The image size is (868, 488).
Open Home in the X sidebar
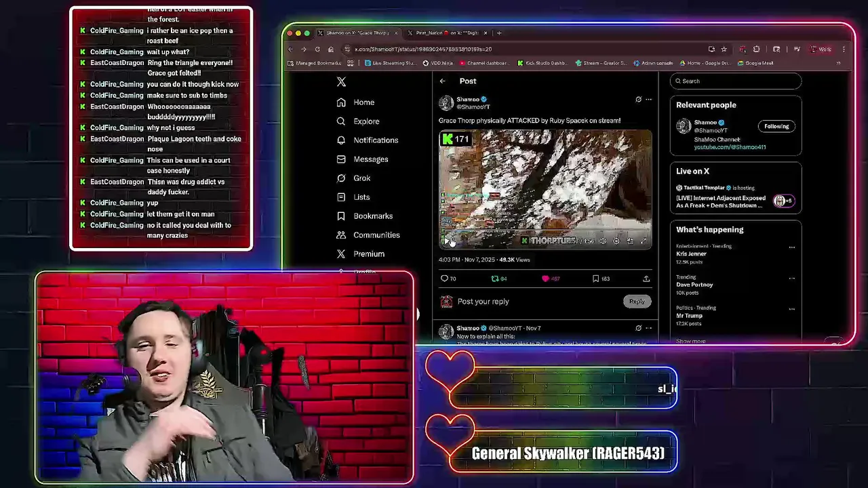(x=355, y=102)
